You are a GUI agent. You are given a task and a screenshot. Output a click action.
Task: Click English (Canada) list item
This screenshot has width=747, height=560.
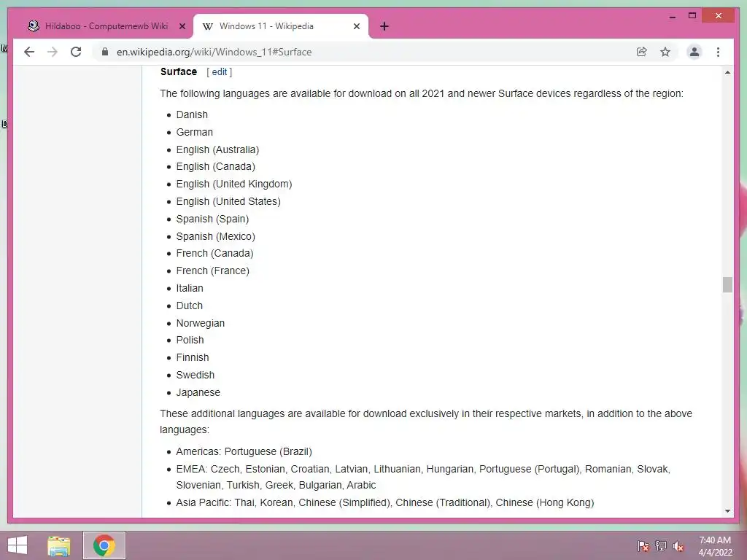click(x=216, y=167)
